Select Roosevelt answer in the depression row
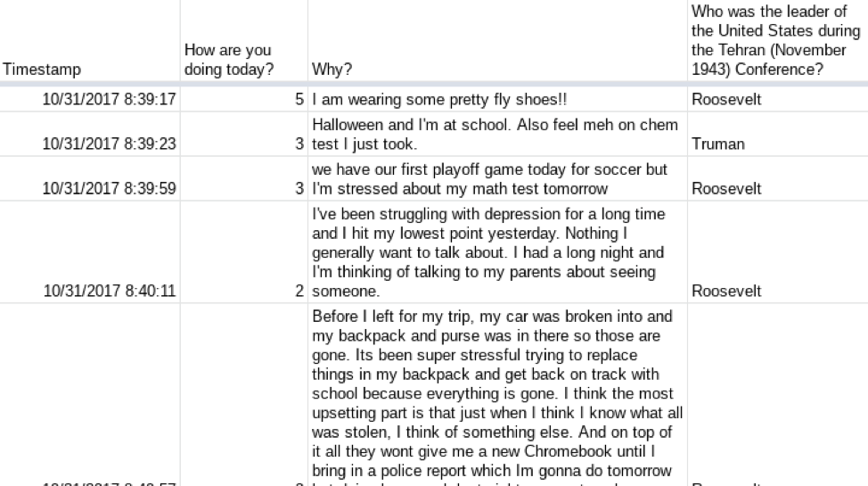 click(x=778, y=252)
